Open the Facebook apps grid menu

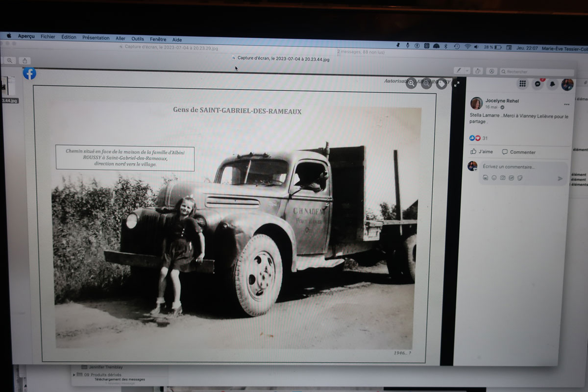pyautogui.click(x=523, y=84)
